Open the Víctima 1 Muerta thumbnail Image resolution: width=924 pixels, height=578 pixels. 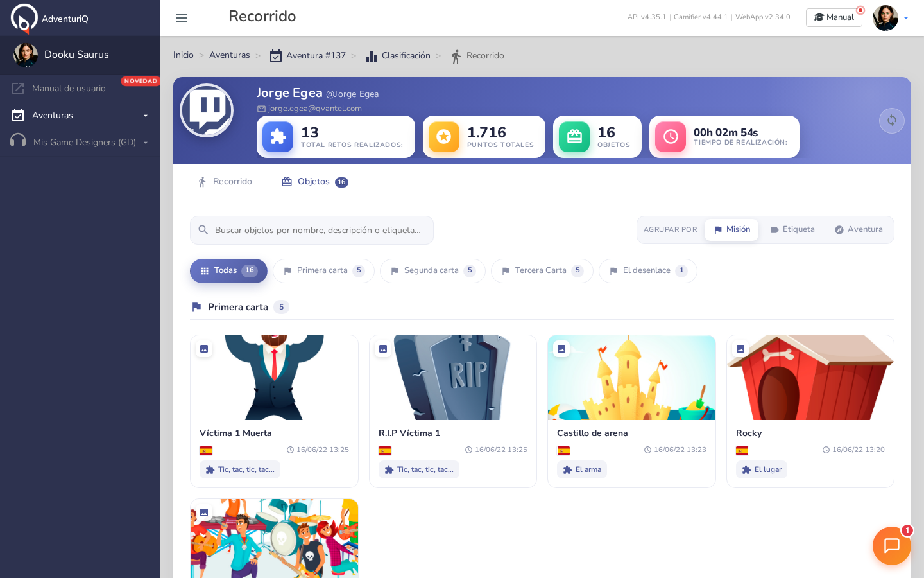275,378
